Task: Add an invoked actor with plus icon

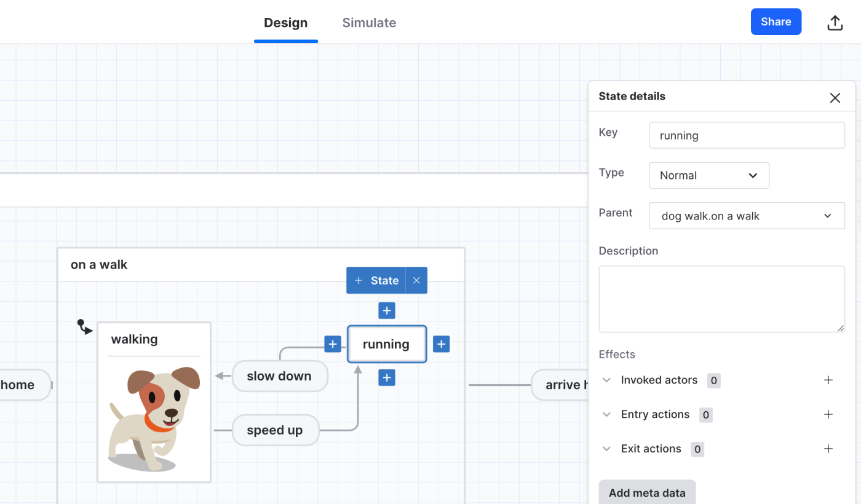Action: 828,380
